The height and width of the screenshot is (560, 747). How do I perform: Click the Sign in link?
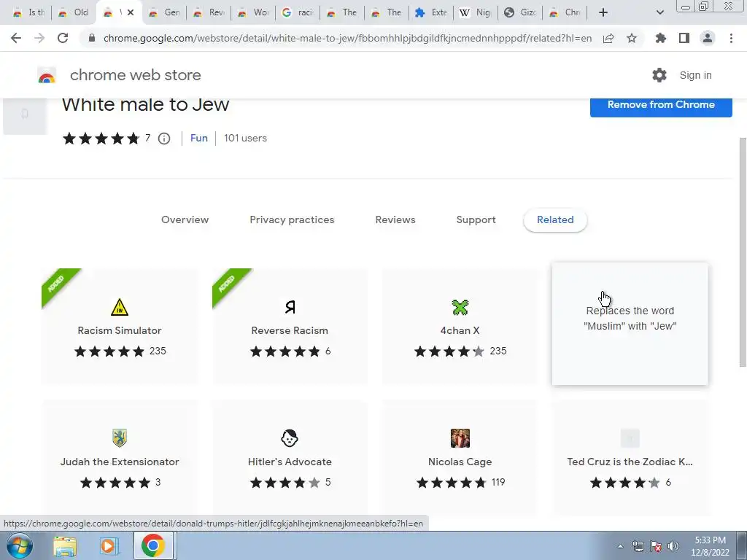695,75
